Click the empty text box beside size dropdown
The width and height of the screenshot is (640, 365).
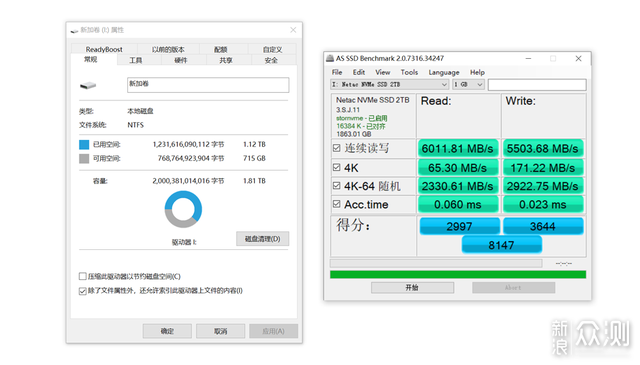(537, 85)
